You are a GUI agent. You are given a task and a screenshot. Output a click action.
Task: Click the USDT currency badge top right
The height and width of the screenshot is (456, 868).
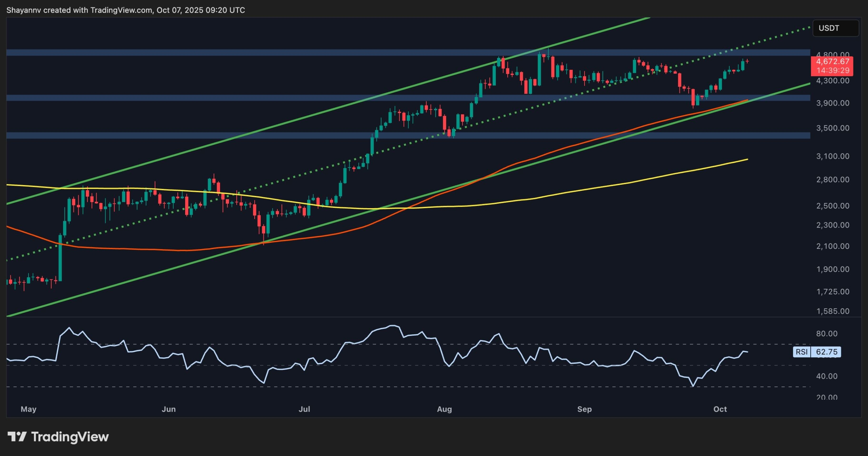pyautogui.click(x=836, y=28)
